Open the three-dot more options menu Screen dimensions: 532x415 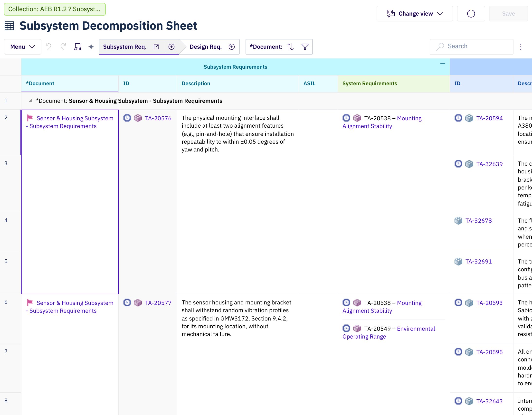coord(521,47)
